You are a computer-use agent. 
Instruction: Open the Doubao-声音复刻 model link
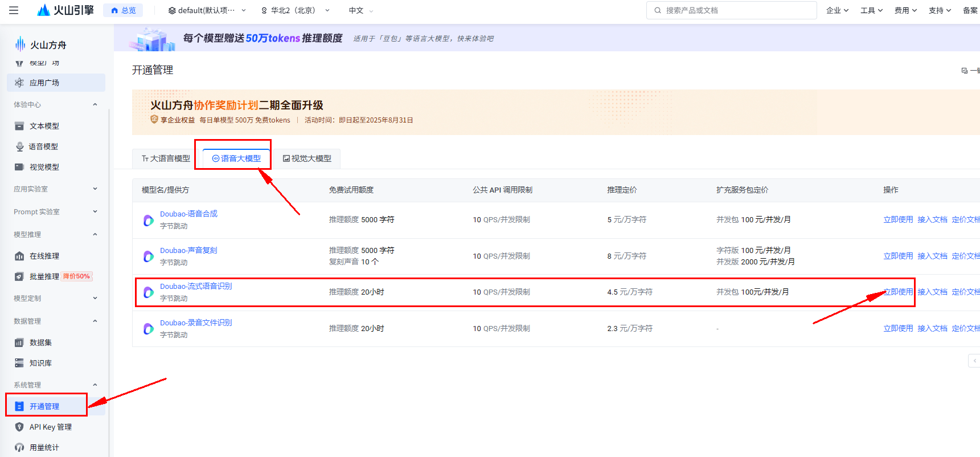(x=188, y=250)
